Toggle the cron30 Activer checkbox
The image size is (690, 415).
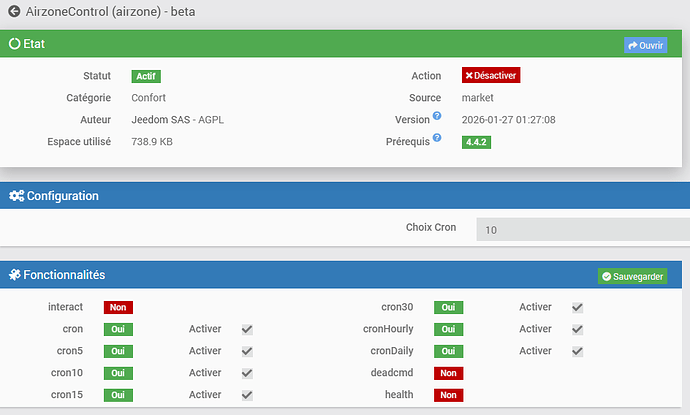click(x=577, y=307)
